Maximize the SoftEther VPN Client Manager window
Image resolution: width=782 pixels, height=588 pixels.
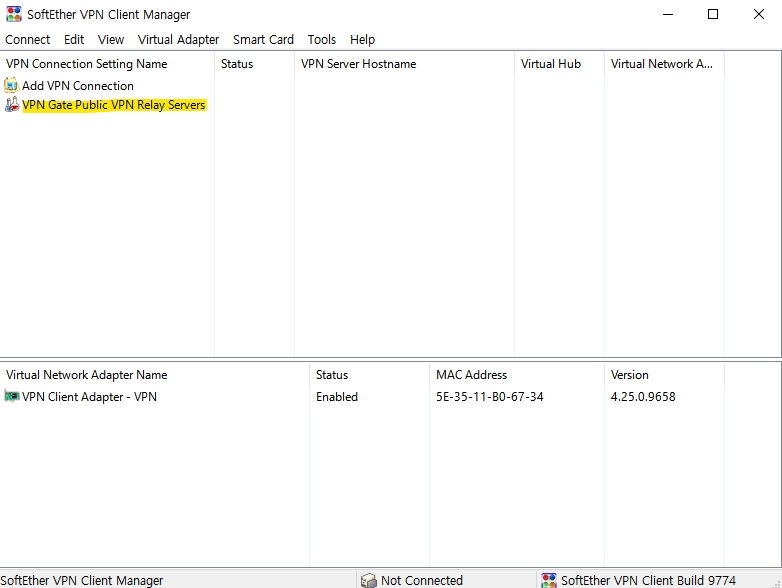click(x=713, y=14)
